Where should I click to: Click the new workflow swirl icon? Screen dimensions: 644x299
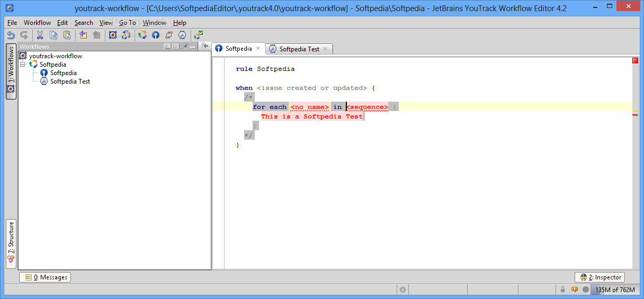[142, 35]
